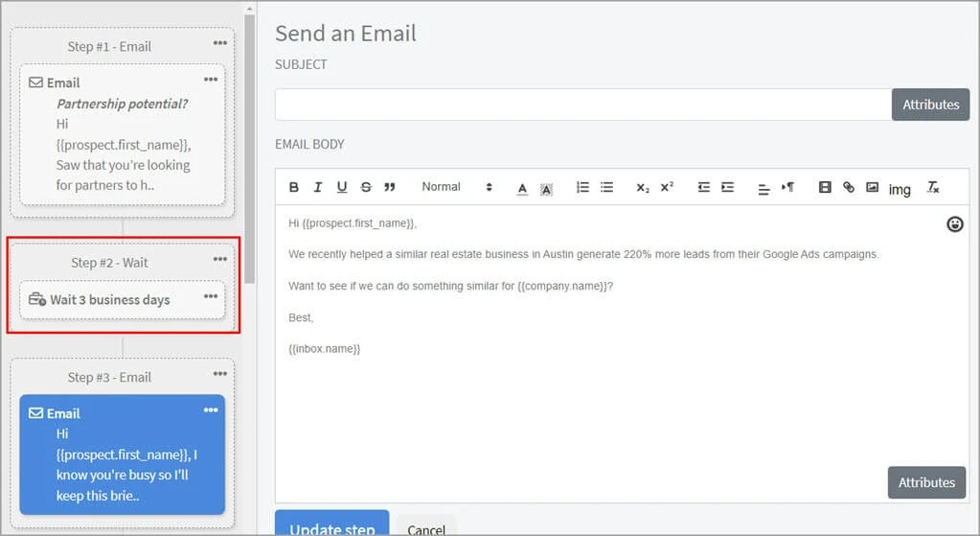
Task: Open Attributes next to the subject field
Action: 930,105
